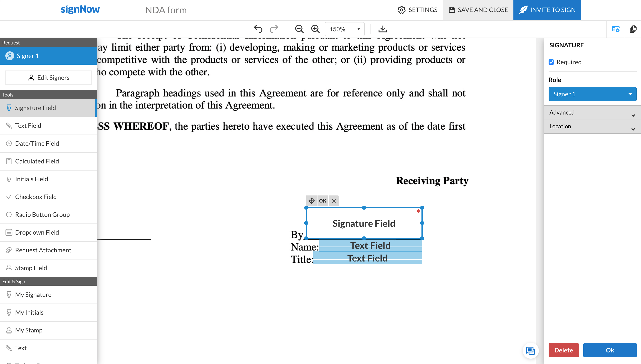Click the redo arrow icon
Viewport: 641px width, 364px height.
(x=274, y=29)
